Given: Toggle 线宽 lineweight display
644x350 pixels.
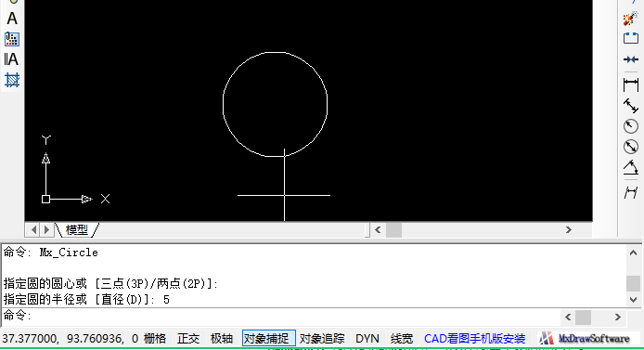Looking at the screenshot, I should [402, 339].
